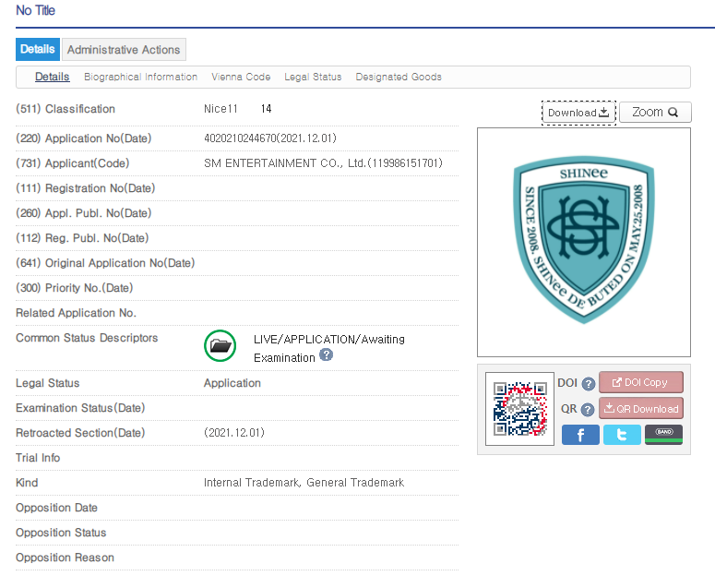715x588 pixels.
Task: Share on BAND
Action: click(663, 435)
